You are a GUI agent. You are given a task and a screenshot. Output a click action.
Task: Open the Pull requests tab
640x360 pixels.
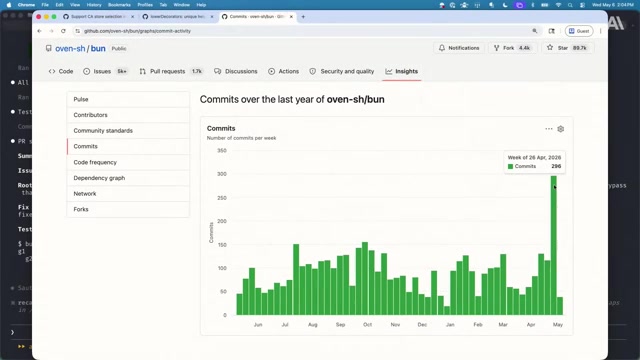(171, 71)
